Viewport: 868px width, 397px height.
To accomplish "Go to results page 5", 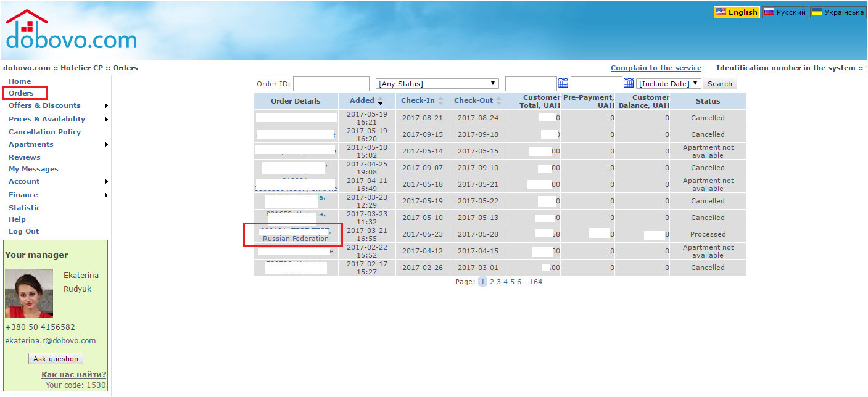I will click(x=512, y=282).
